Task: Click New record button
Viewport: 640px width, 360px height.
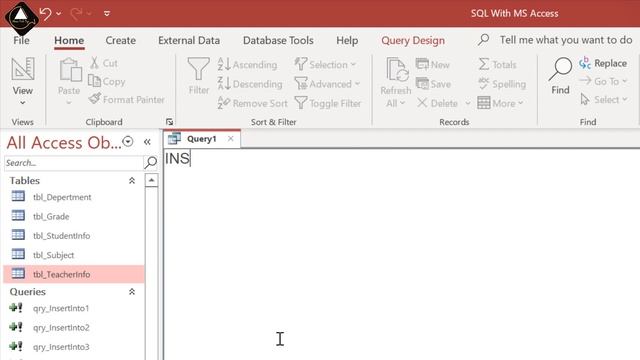Action: [x=433, y=64]
